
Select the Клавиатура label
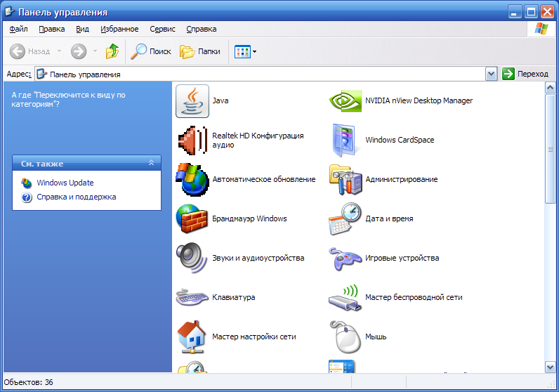(234, 297)
